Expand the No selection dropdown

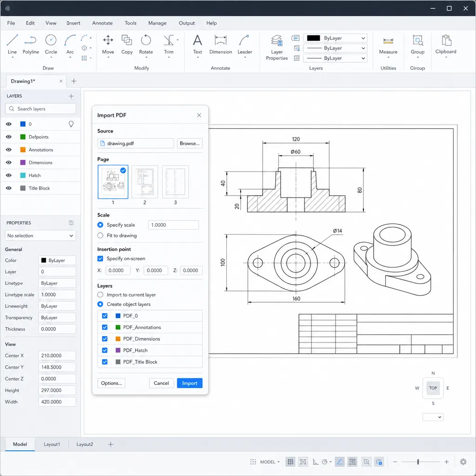[x=40, y=236]
